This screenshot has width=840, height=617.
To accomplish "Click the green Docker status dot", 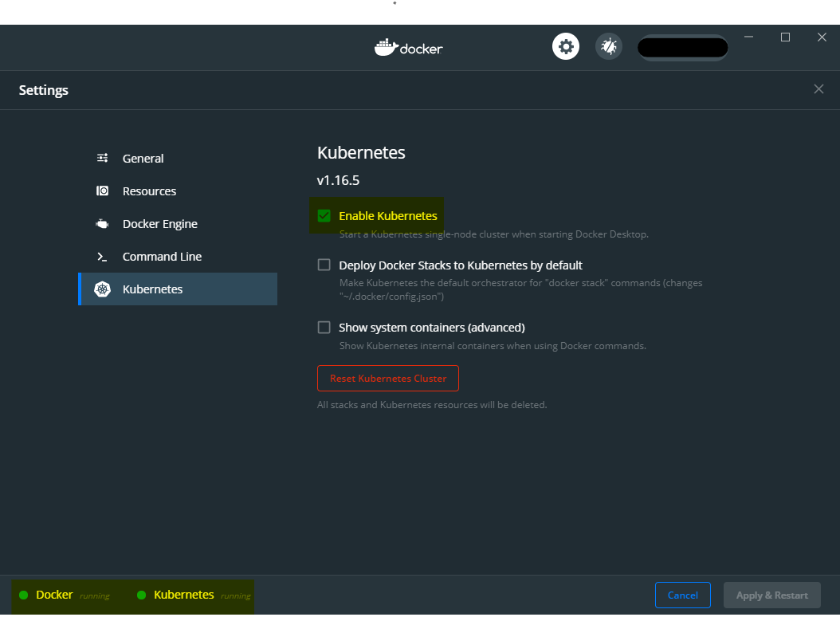I will coord(24,595).
